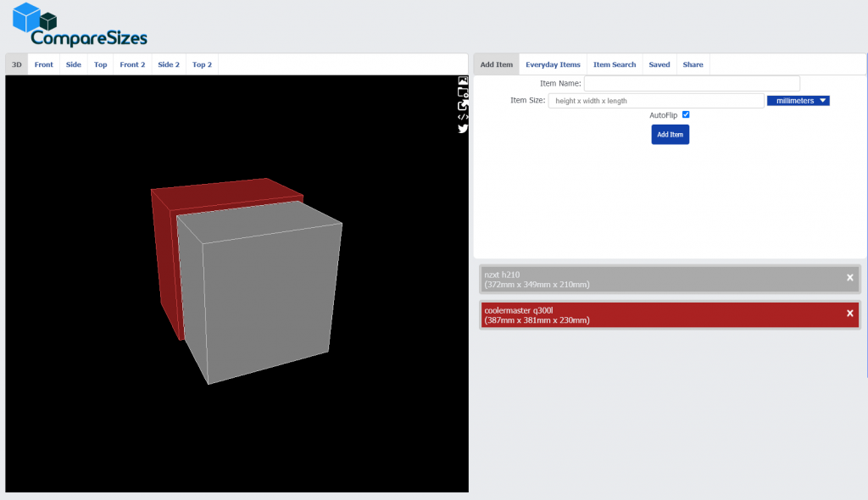Toggle the AutoFlip checkbox

686,115
